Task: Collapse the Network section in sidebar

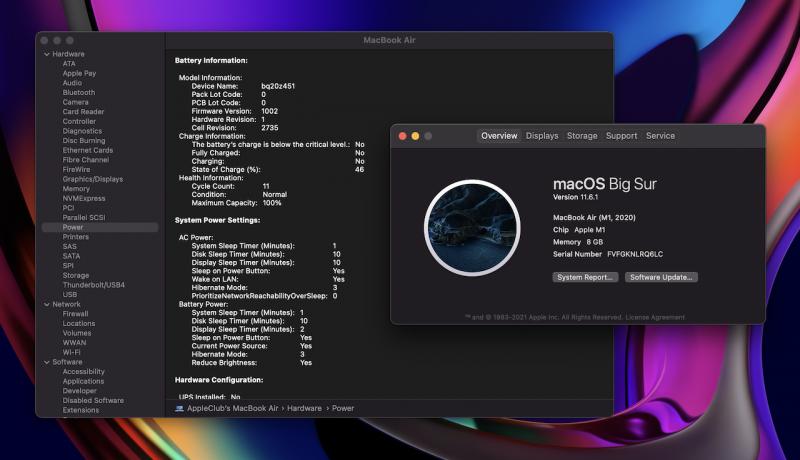Action: [x=47, y=304]
